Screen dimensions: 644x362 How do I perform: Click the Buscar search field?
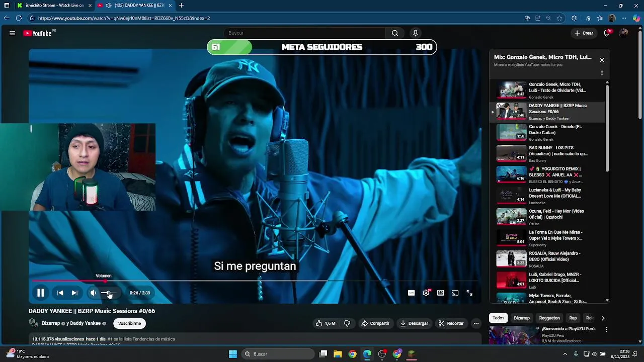pos(304,33)
